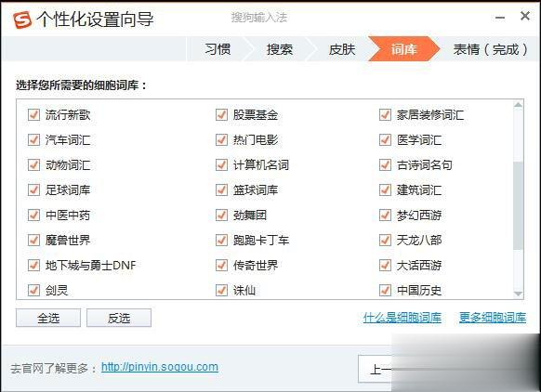This screenshot has height=392, width=541.
Task: Uncheck the 流行新歌 checkbox
Action: pos(33,114)
